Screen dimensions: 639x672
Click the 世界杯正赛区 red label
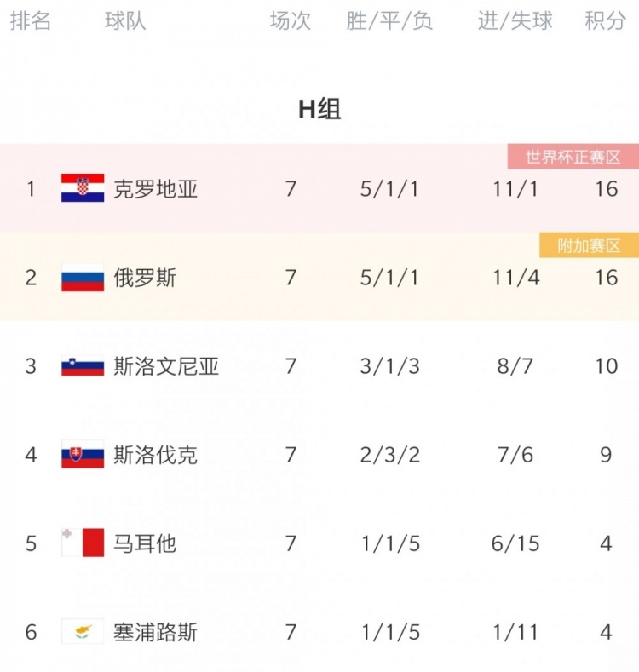pyautogui.click(x=573, y=157)
